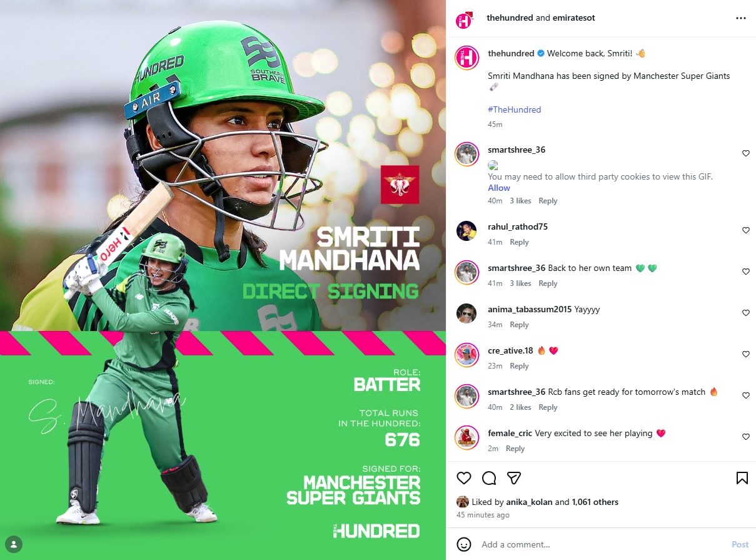The width and height of the screenshot is (756, 560).
Task: Open emiratesot profile from header
Action: [573, 18]
